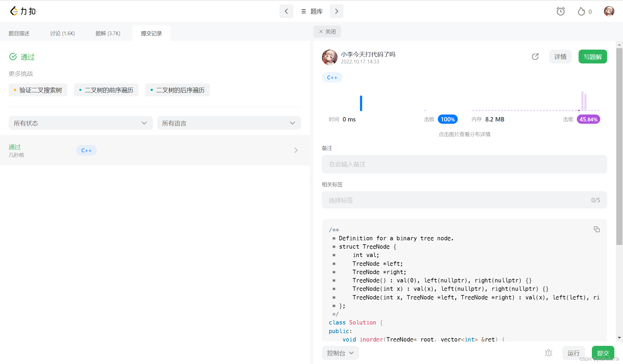Close submission panel with 关闭

[x=327, y=31]
